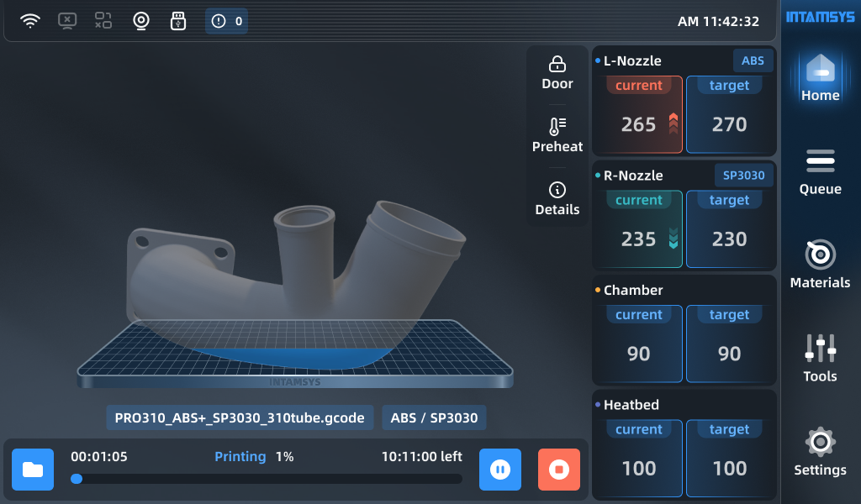Viewport: 861px width, 504px height.
Task: Open the Door control panel
Action: tap(557, 73)
